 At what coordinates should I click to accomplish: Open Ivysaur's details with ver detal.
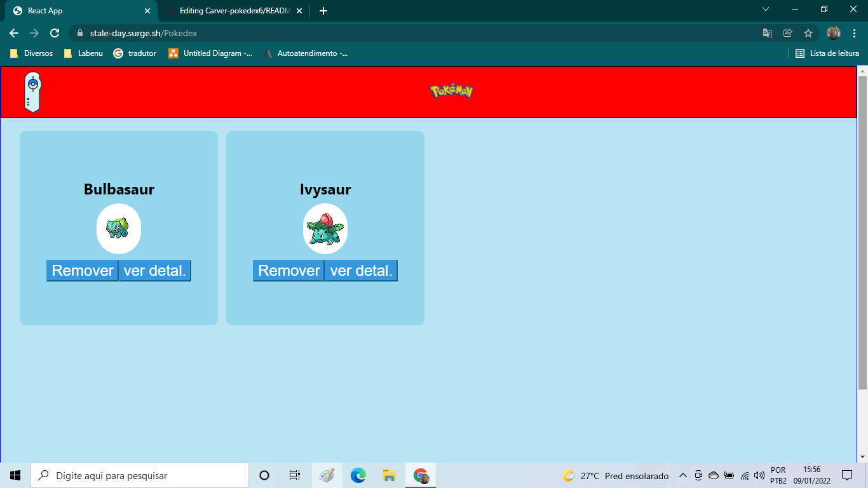[x=362, y=271]
